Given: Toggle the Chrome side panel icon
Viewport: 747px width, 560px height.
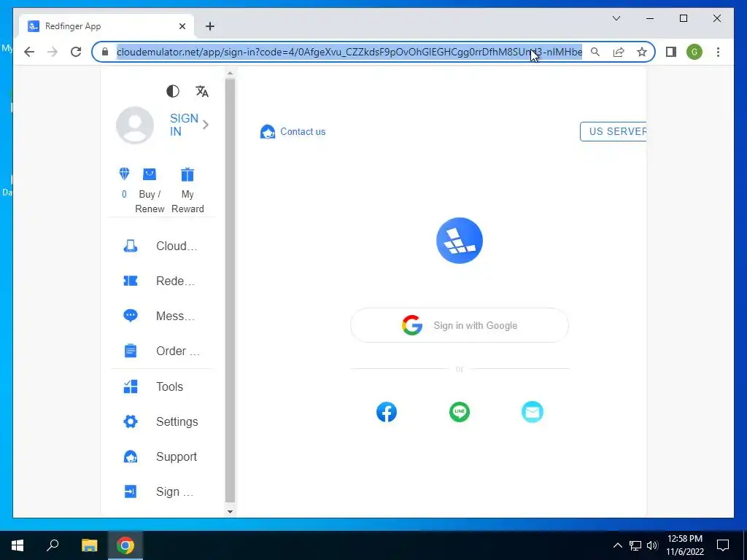Looking at the screenshot, I should click(x=671, y=52).
